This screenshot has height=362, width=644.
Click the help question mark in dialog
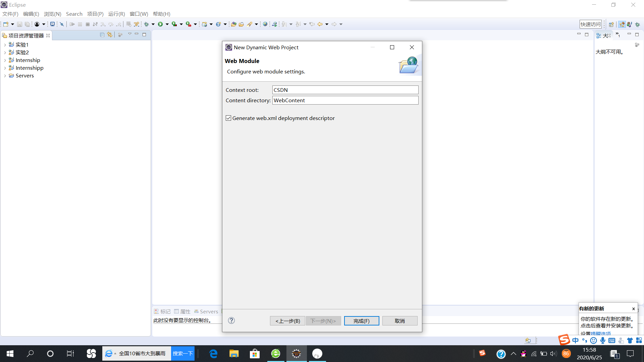coord(231,320)
